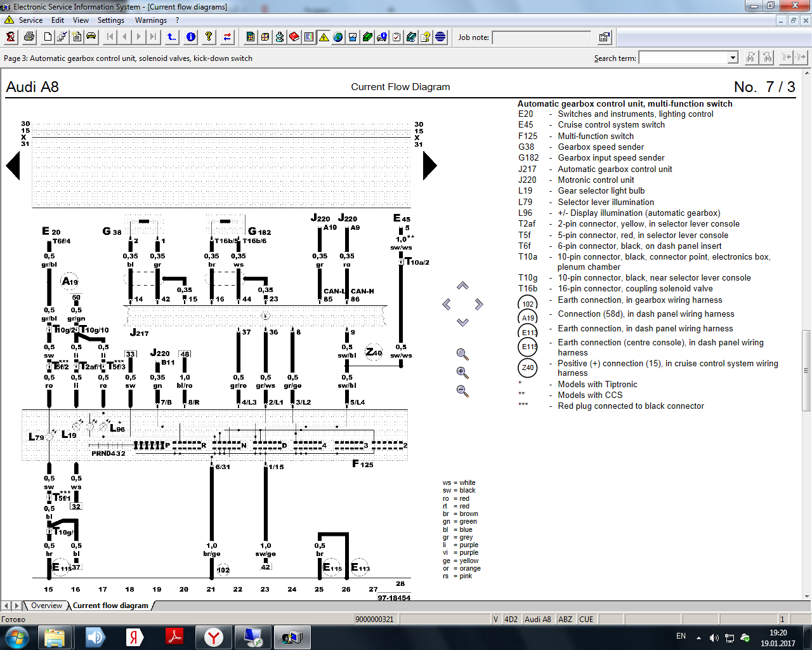Click the blank new page icon
This screenshot has height=650, width=812.
click(48, 37)
